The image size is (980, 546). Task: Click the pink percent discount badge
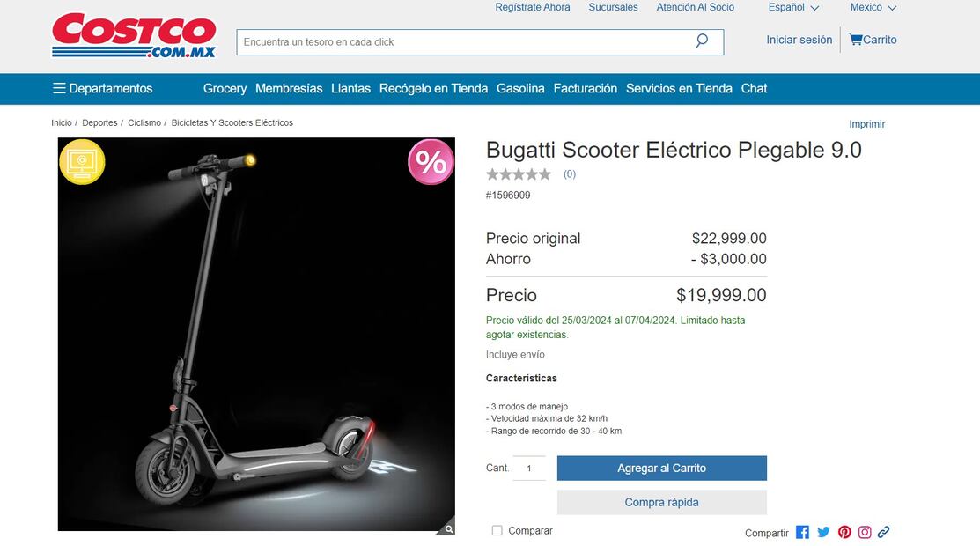point(431,162)
